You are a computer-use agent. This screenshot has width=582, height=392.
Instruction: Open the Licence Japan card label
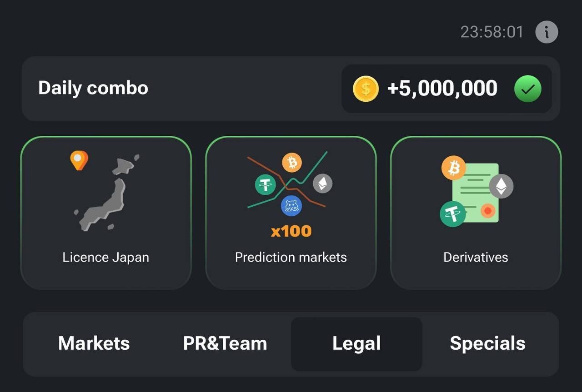pyautogui.click(x=106, y=257)
